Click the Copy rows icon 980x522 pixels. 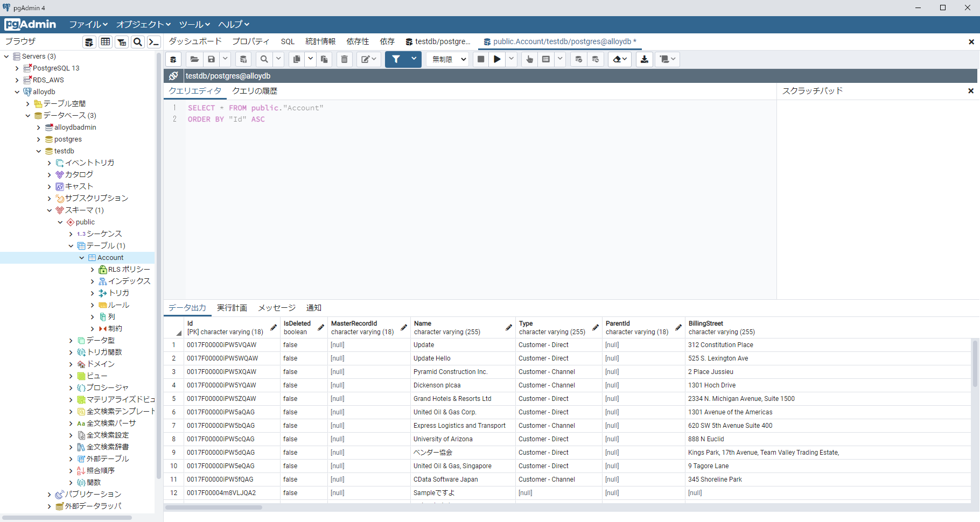pyautogui.click(x=297, y=59)
